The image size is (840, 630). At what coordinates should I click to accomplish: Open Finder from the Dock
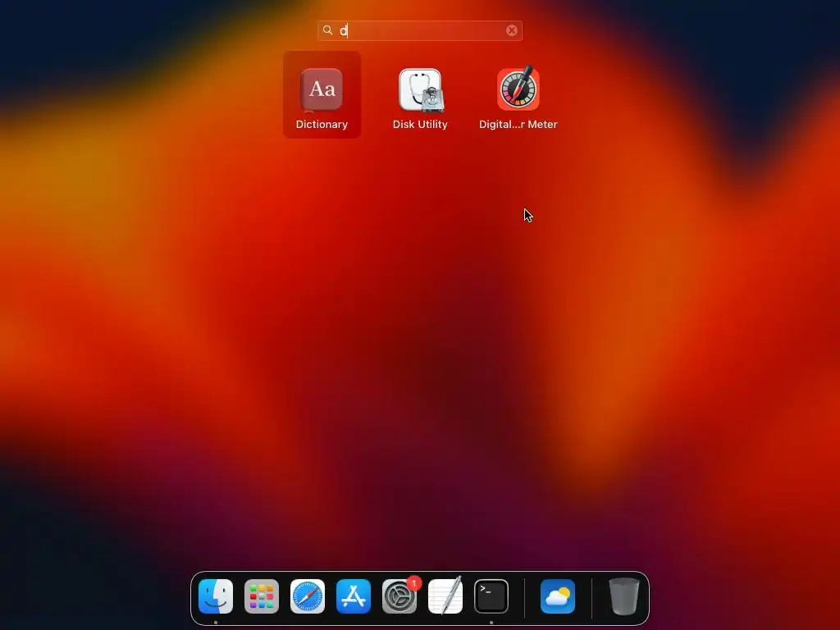216,596
